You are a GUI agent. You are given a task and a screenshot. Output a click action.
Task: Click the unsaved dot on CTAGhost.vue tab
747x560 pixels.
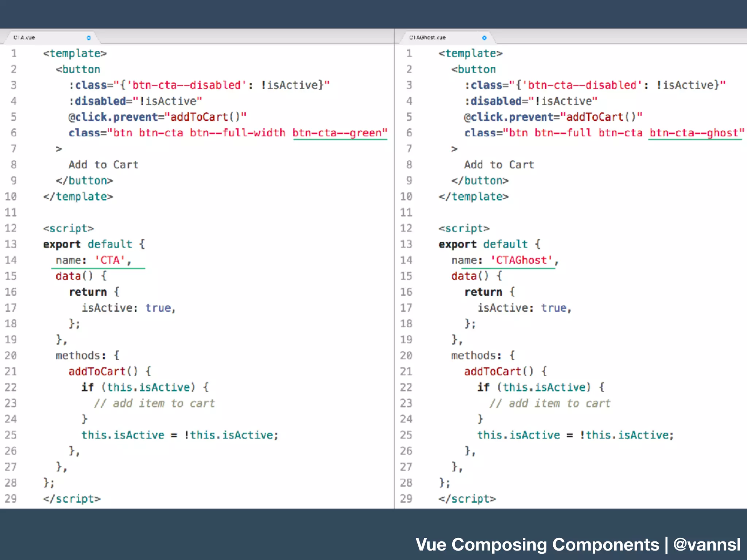[484, 38]
